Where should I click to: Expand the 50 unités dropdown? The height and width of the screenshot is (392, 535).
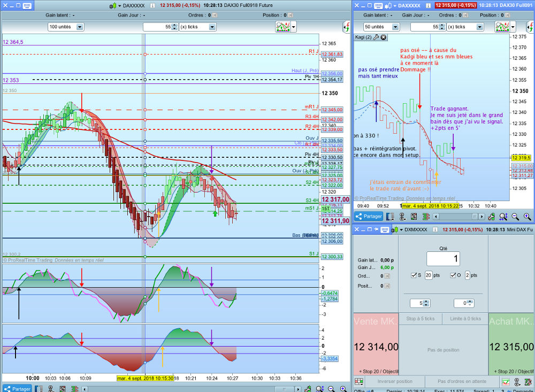[395, 27]
